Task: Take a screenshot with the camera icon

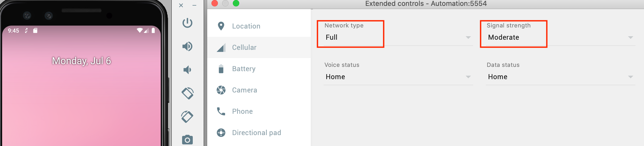Action: pyautogui.click(x=187, y=140)
